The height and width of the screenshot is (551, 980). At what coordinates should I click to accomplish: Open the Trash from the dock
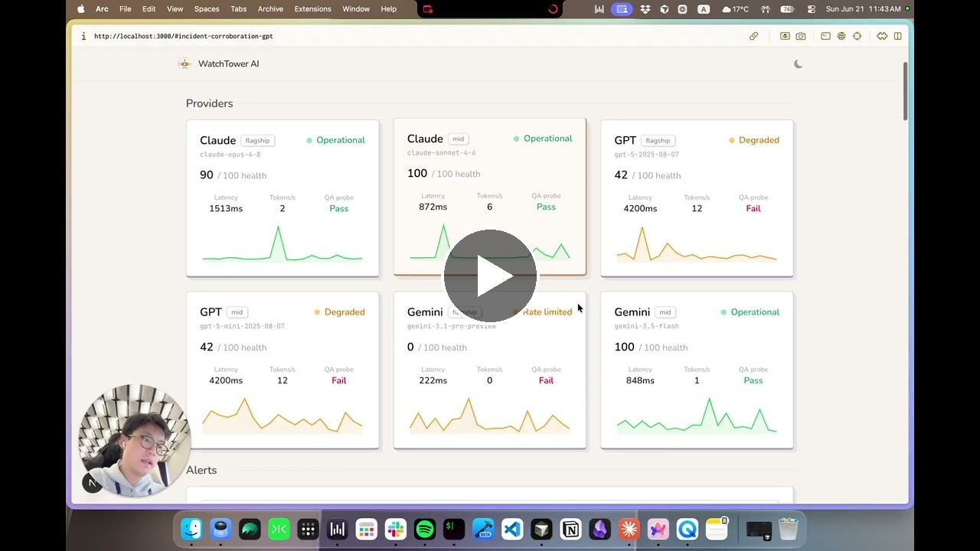pyautogui.click(x=788, y=529)
